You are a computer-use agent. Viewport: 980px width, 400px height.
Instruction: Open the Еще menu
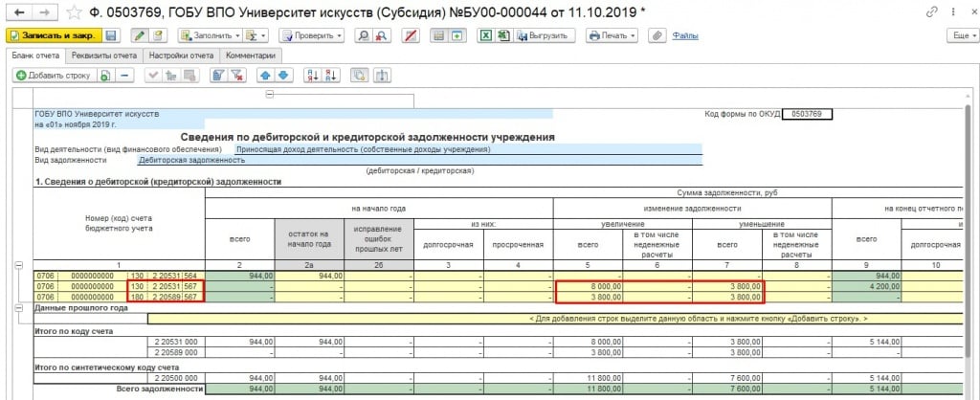pos(960,35)
